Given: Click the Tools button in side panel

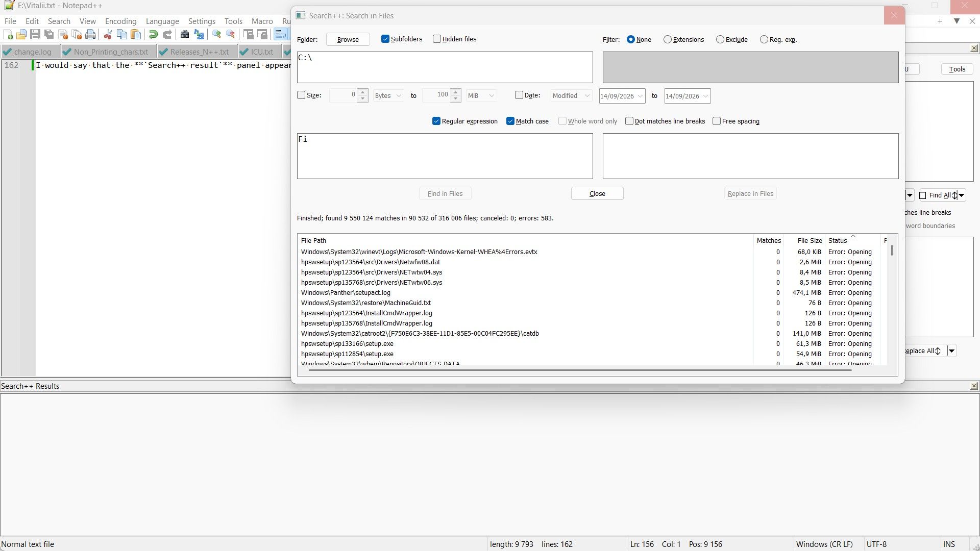Looking at the screenshot, I should (x=957, y=69).
